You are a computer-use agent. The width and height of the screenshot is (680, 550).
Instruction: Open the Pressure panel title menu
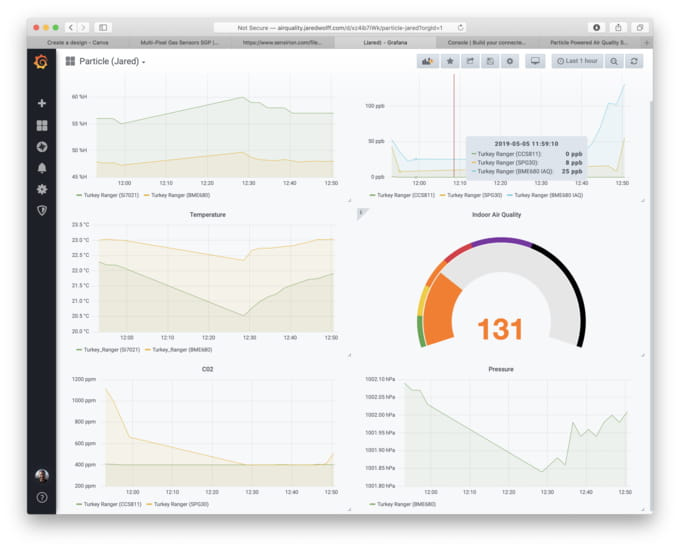(x=501, y=369)
